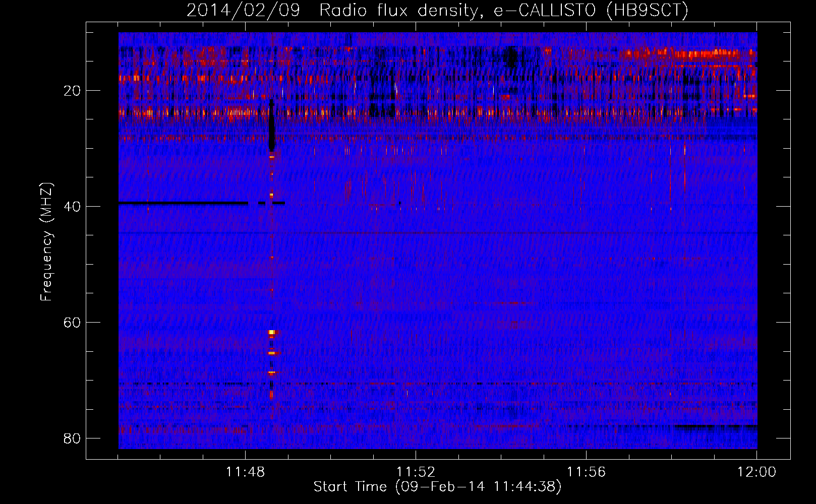
Task: Click the black vertical bar near 11:48 at 25 MHz
Action: [272, 126]
